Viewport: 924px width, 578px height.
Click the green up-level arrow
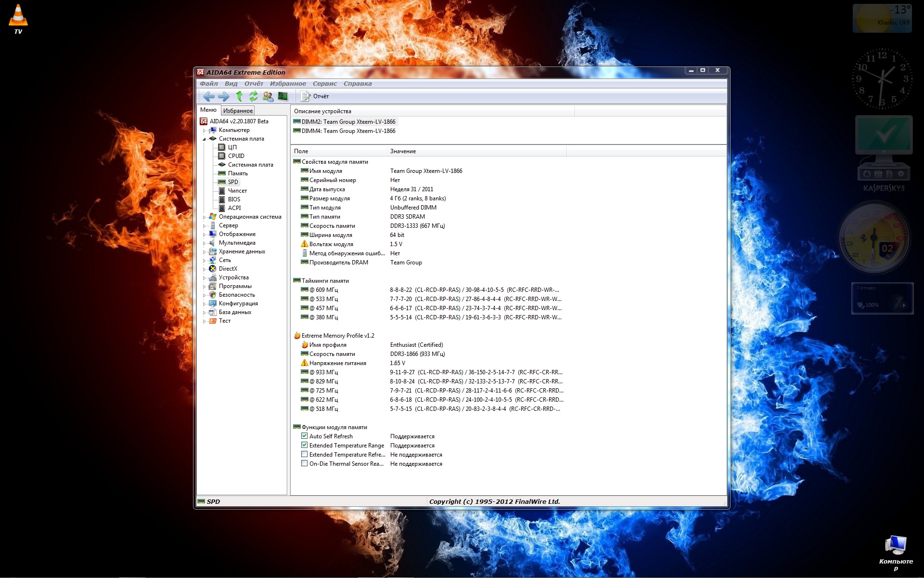[x=239, y=96]
